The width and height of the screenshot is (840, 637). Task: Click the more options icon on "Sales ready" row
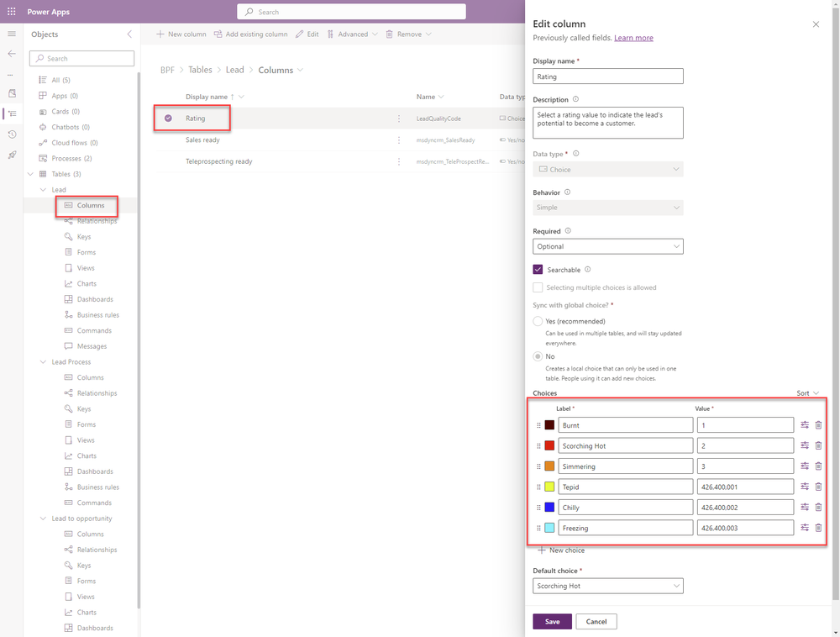click(399, 140)
